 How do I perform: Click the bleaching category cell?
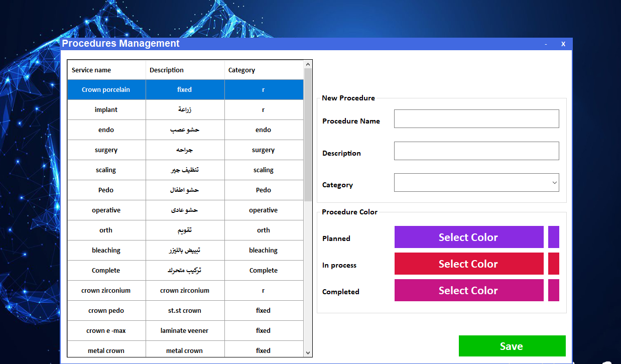click(x=264, y=251)
